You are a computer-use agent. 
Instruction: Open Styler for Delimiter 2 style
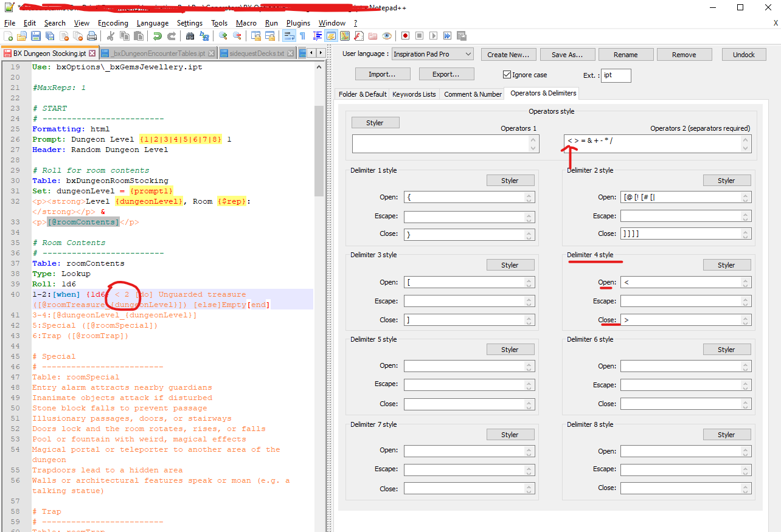[727, 181]
